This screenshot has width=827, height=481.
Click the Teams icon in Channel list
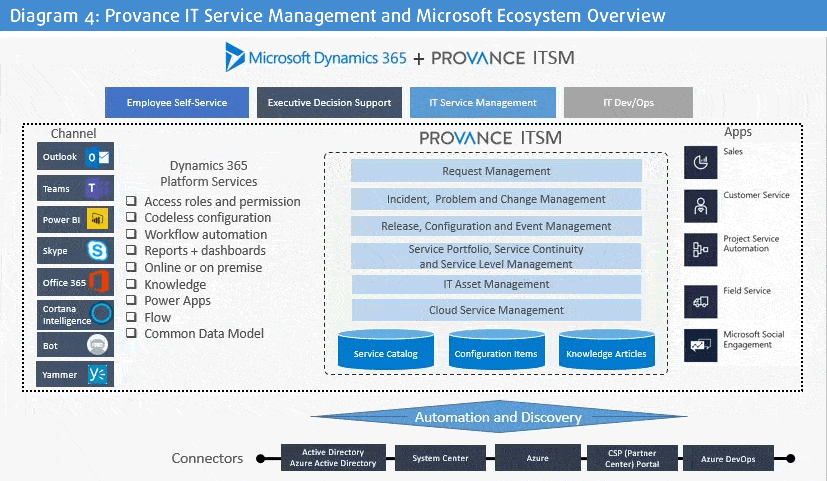pos(97,188)
